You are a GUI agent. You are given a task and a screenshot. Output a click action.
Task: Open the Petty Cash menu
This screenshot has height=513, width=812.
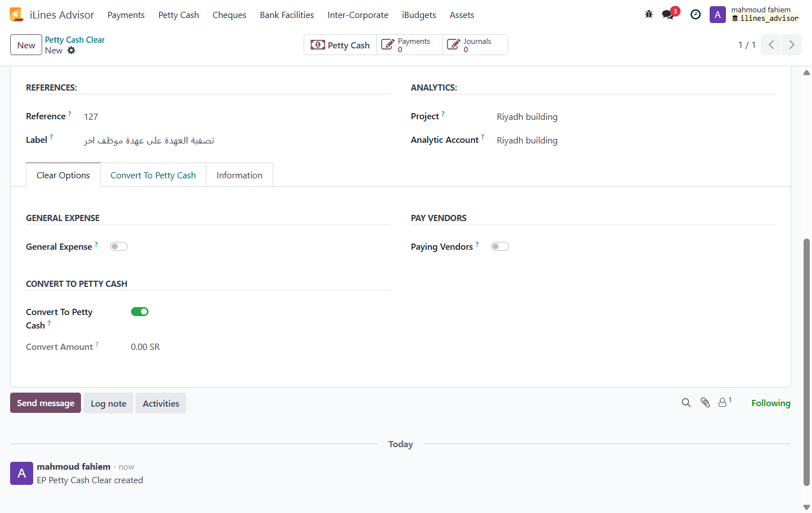click(x=179, y=15)
